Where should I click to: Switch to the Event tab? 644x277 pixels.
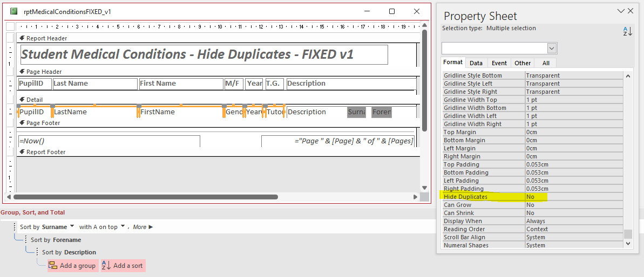(499, 63)
